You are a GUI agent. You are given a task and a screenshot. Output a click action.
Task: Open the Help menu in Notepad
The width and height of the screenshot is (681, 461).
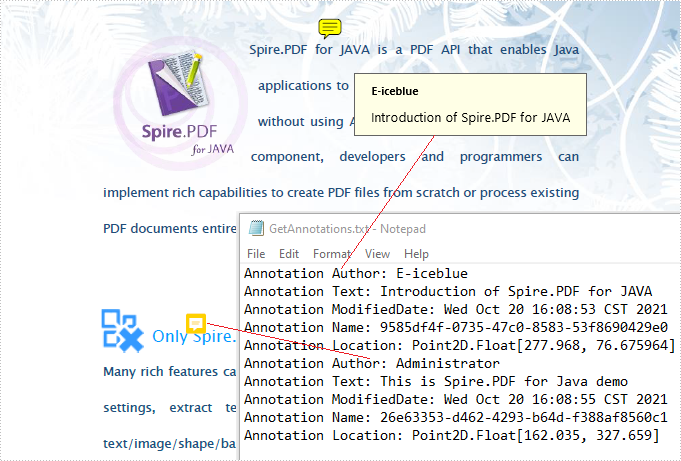416,254
